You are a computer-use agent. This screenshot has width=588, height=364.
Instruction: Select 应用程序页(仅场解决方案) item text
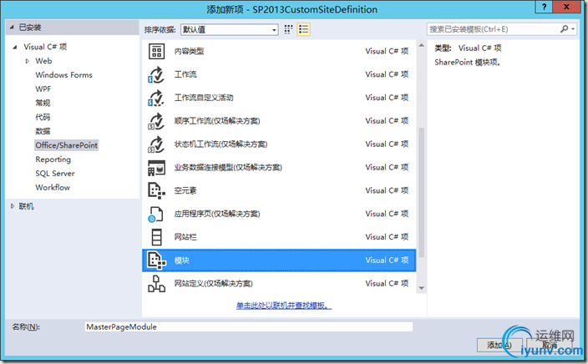click(x=217, y=214)
